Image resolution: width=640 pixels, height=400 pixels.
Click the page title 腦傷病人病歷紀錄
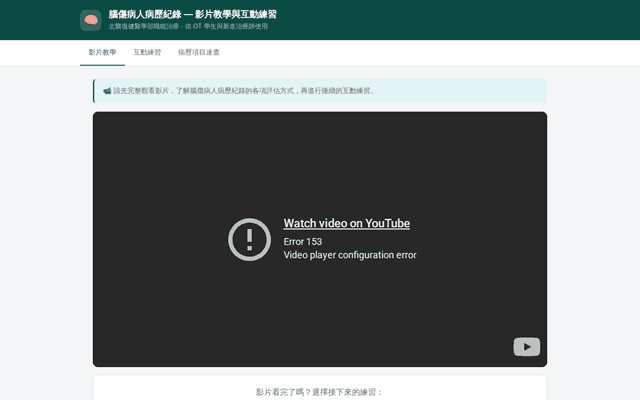point(145,15)
